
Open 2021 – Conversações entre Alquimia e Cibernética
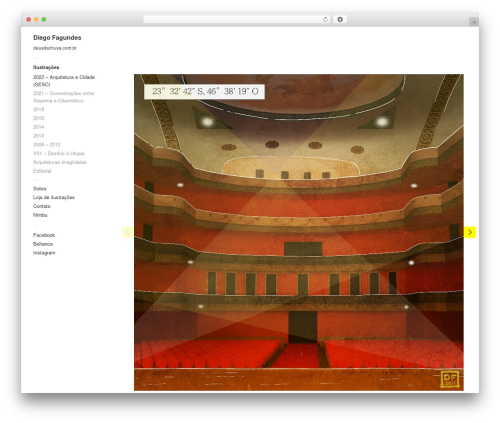tap(63, 97)
